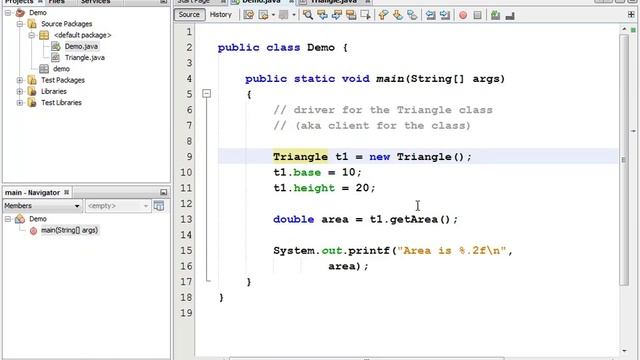This screenshot has width=640, height=360.
Task: Click the green Comment toolbar icon
Action: (x=496, y=16)
